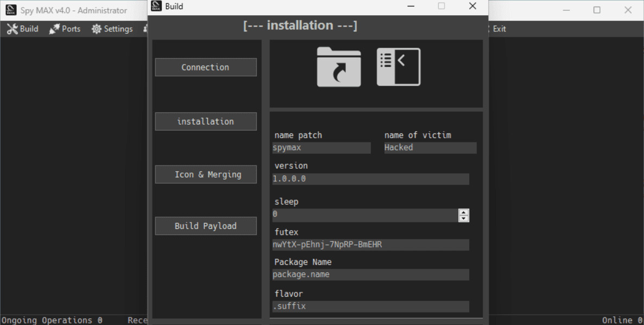
Task: Click the "name patch" label
Action: (x=298, y=136)
